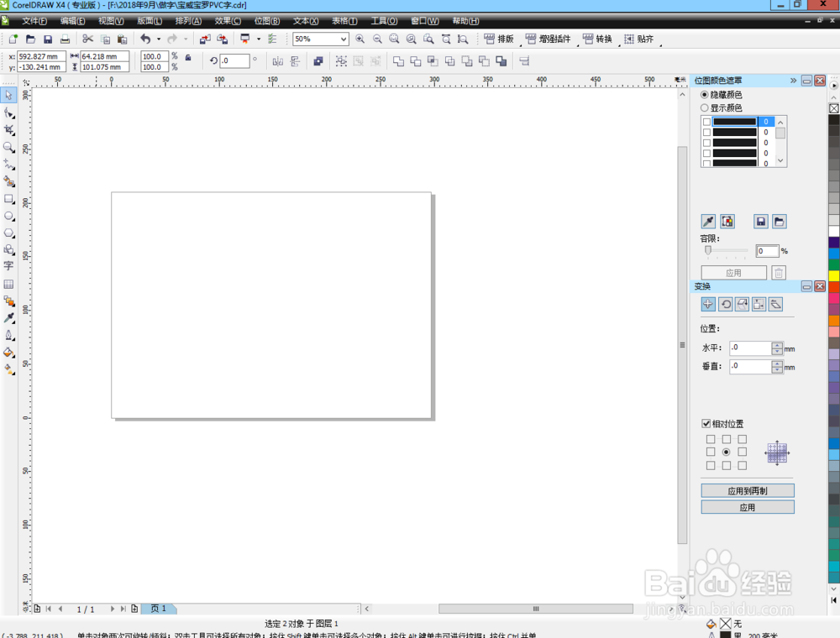Pick the red palette swatch

834,287
